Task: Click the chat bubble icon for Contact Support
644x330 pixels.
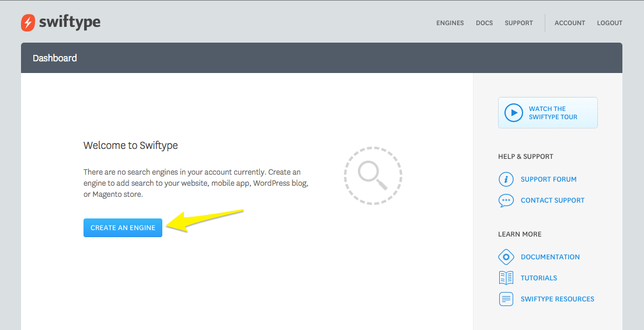Action: 506,200
